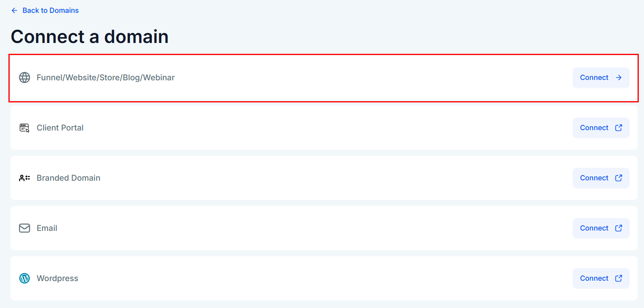Screen dimensions: 644x308
Task: Click external link icon in Branded Domain row
Action: pyautogui.click(x=619, y=178)
